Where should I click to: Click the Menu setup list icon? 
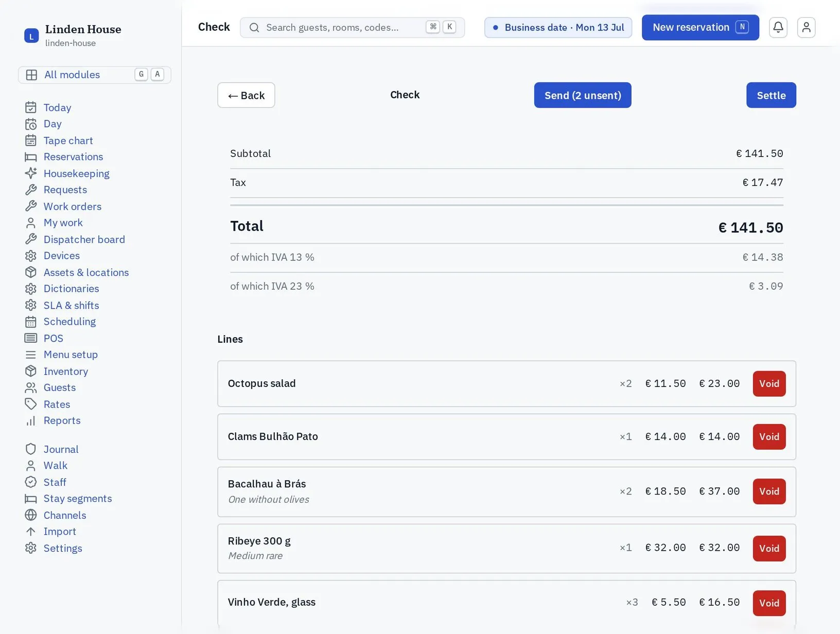coord(31,355)
